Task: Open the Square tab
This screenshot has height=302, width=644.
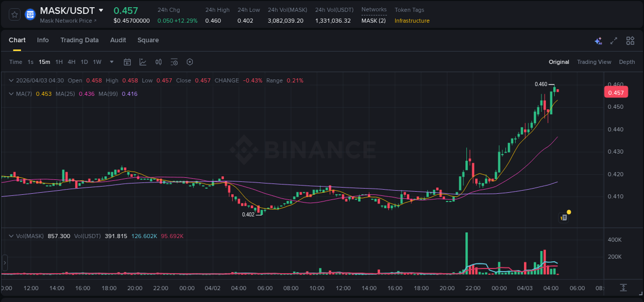Action: coord(148,40)
